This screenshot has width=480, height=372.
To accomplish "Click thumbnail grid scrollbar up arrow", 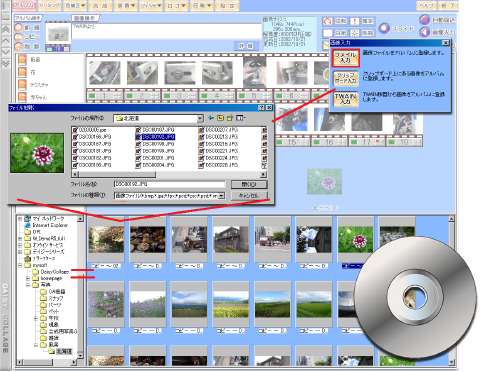I will (x=452, y=219).
